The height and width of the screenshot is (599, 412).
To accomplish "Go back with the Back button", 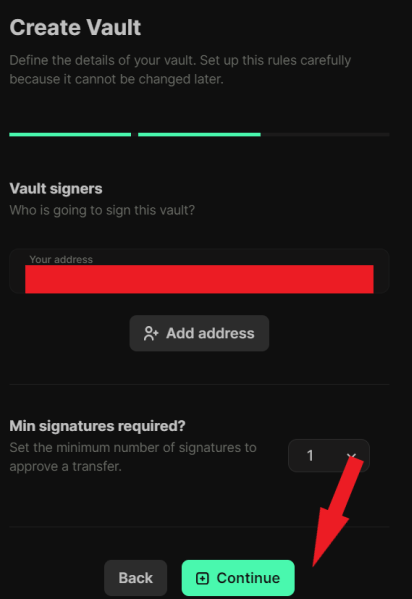I will point(135,578).
